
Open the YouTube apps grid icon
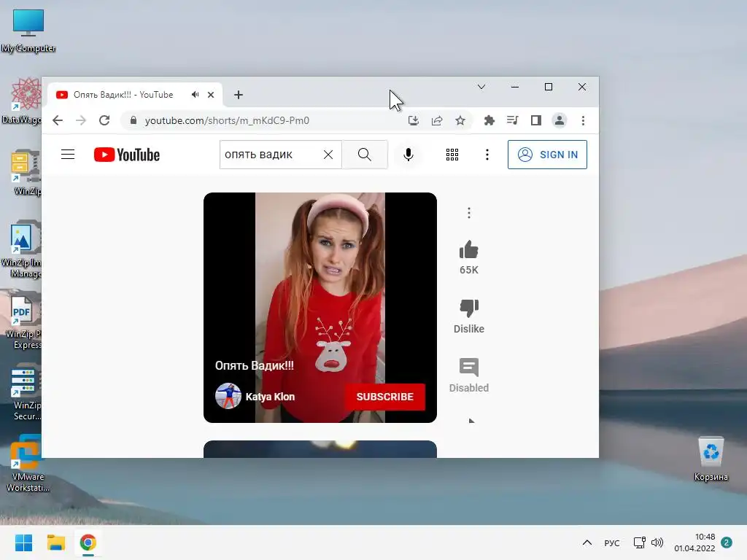tap(452, 155)
